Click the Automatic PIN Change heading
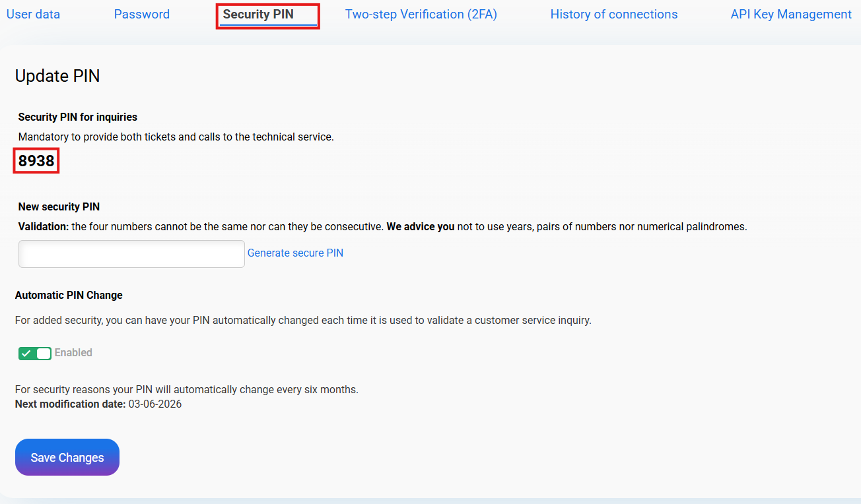 click(x=69, y=295)
